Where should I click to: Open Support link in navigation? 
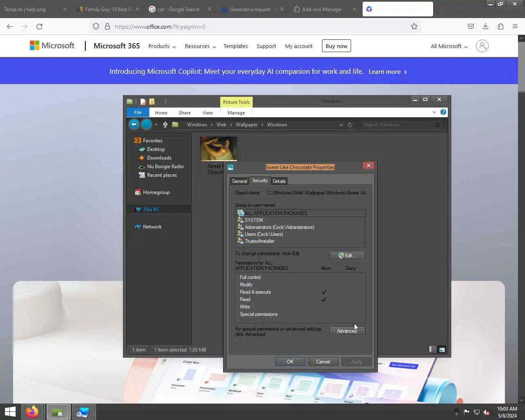[266, 46]
